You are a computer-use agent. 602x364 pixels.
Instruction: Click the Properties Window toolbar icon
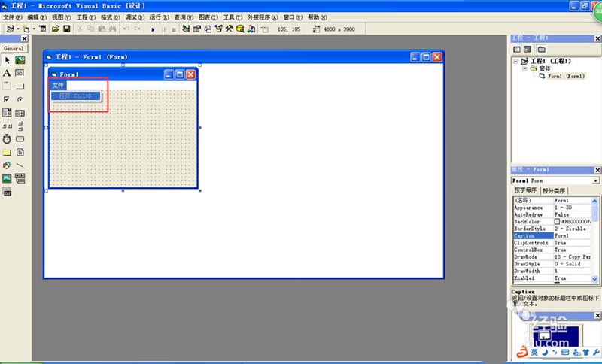click(197, 29)
